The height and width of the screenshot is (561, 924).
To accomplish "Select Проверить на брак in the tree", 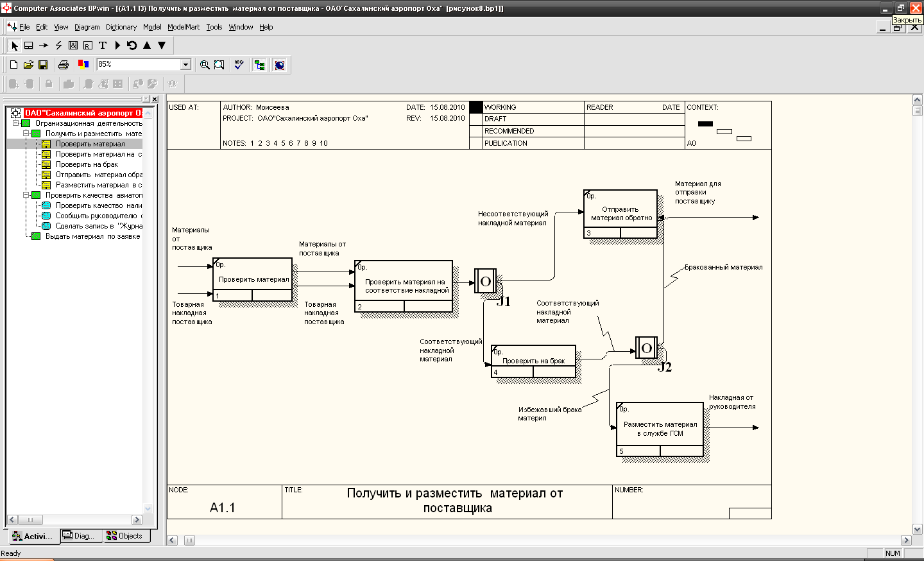I will click(x=87, y=164).
